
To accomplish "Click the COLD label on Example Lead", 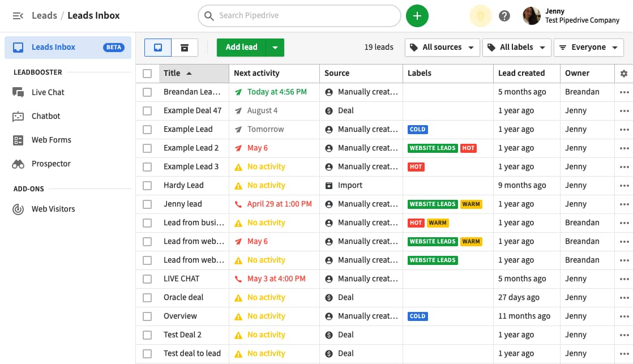I will pos(417,130).
